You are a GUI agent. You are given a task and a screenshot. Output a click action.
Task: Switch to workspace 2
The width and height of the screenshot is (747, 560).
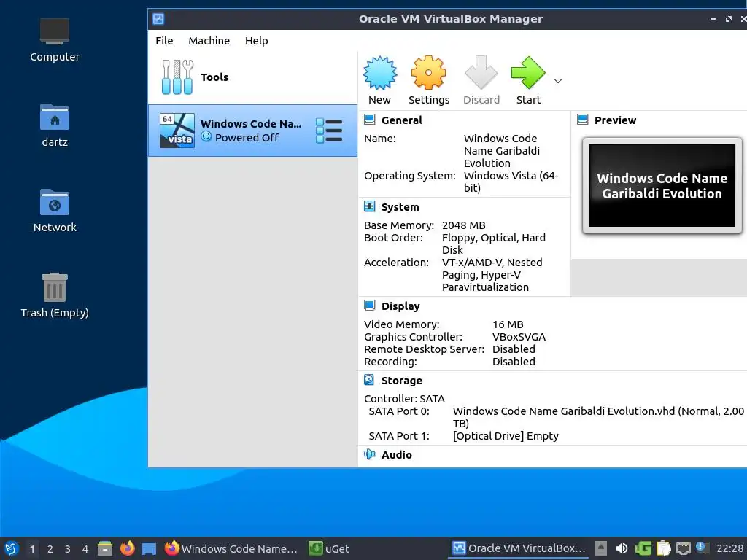pyautogui.click(x=50, y=549)
